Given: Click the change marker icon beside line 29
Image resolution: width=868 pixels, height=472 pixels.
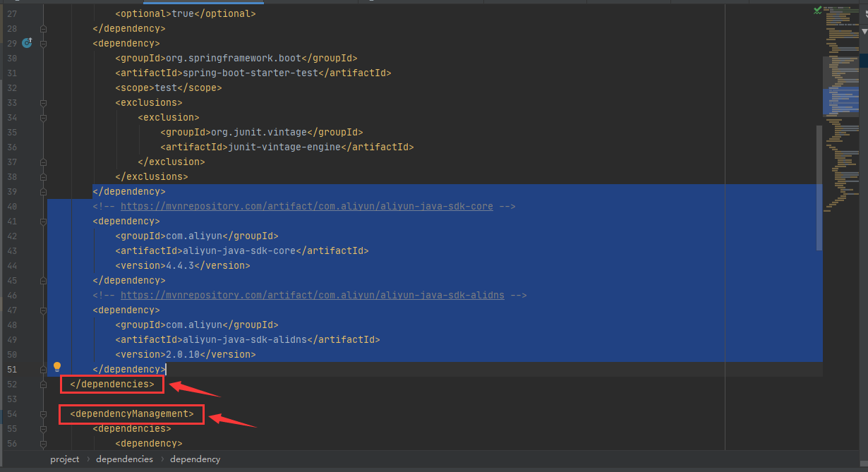Looking at the screenshot, I should point(26,43).
